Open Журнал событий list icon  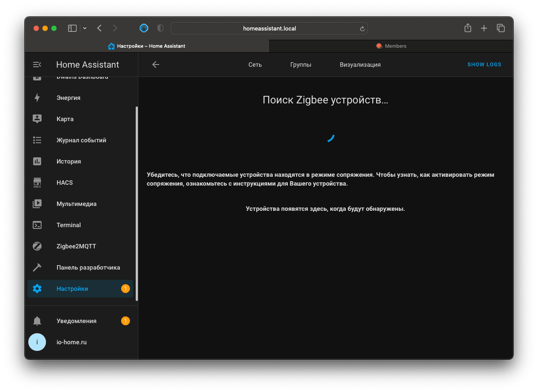37,140
